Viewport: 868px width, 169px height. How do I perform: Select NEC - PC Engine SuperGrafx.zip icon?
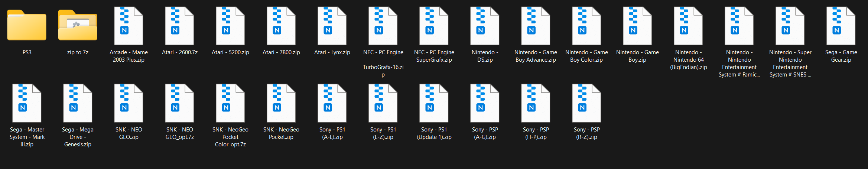(434, 26)
